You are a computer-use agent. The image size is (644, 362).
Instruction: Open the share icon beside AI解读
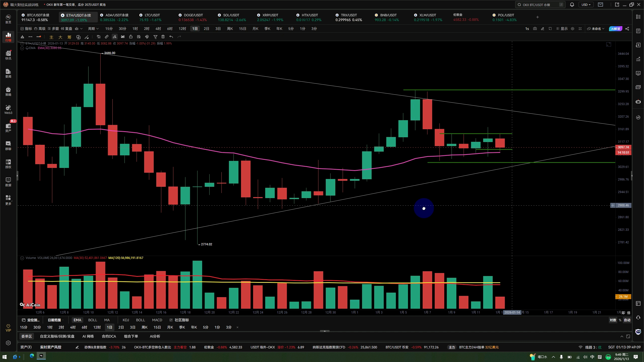(627, 29)
